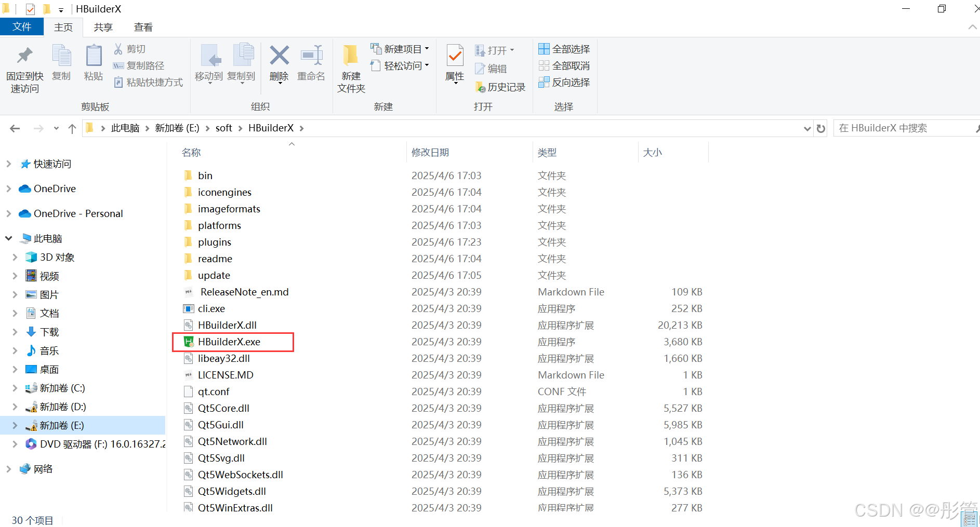Image resolution: width=980 pixels, height=527 pixels.
Task: Collapse the ribbon with the chevron
Action: [x=972, y=27]
